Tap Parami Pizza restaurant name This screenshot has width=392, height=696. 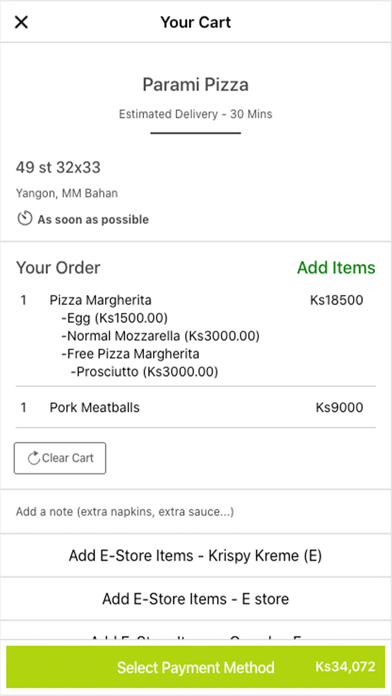196,85
